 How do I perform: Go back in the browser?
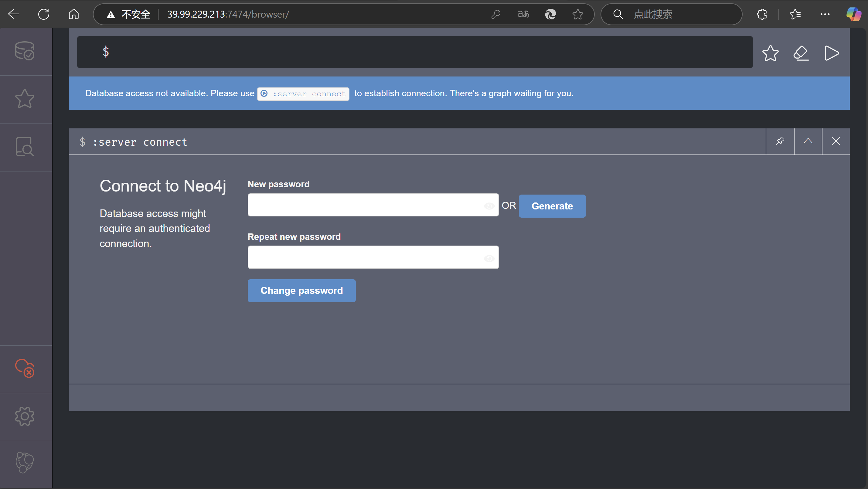point(14,14)
